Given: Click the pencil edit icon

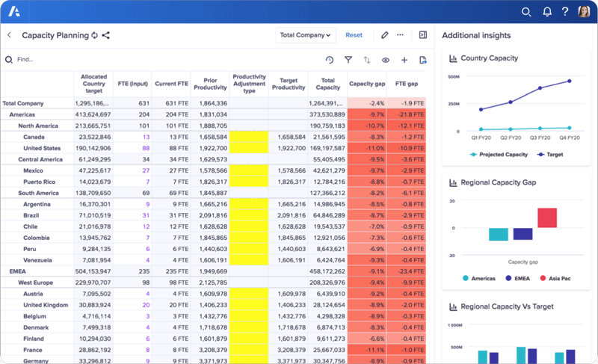Looking at the screenshot, I should [x=385, y=35].
